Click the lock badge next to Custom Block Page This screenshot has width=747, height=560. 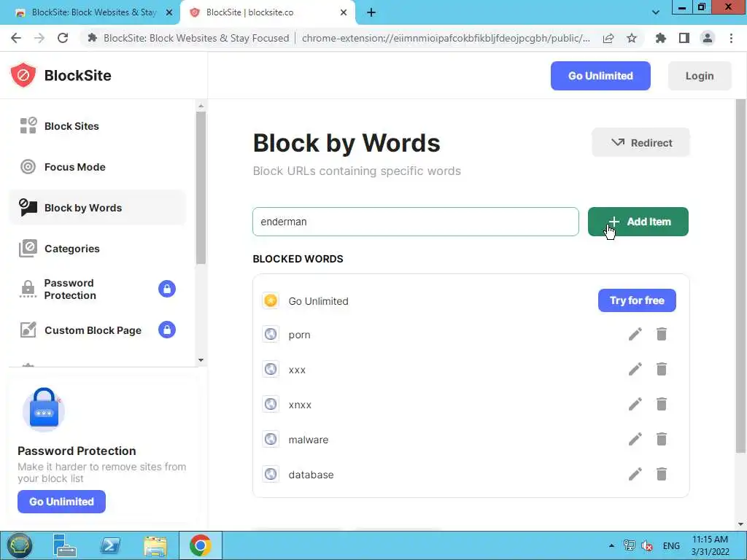tap(167, 330)
